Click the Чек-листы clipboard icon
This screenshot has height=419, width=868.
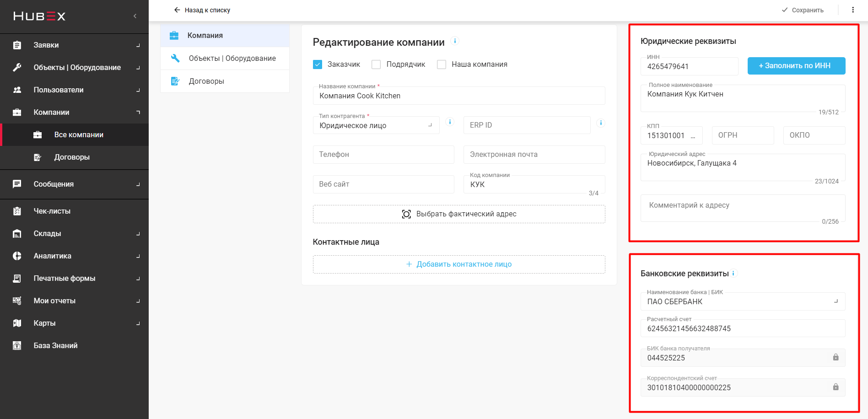17,211
